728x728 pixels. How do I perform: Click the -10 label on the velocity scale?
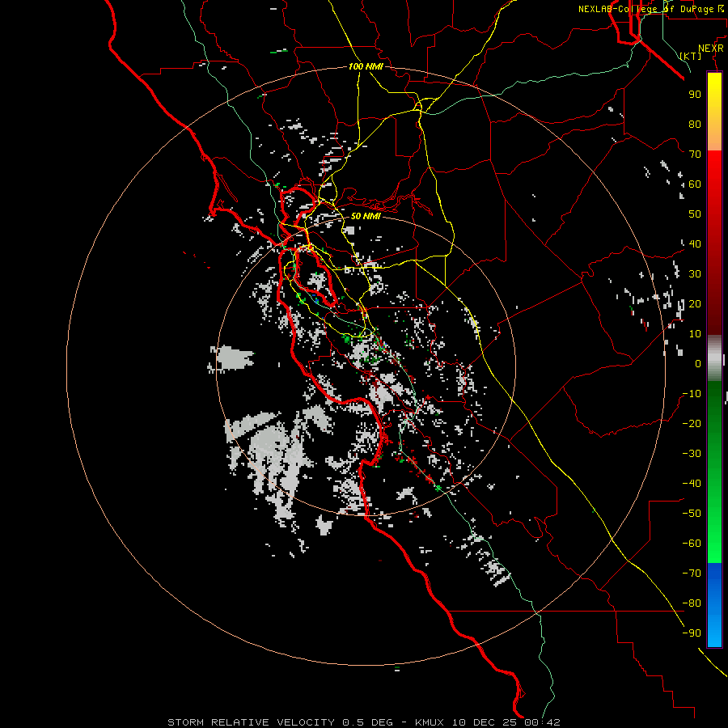pyautogui.click(x=692, y=394)
